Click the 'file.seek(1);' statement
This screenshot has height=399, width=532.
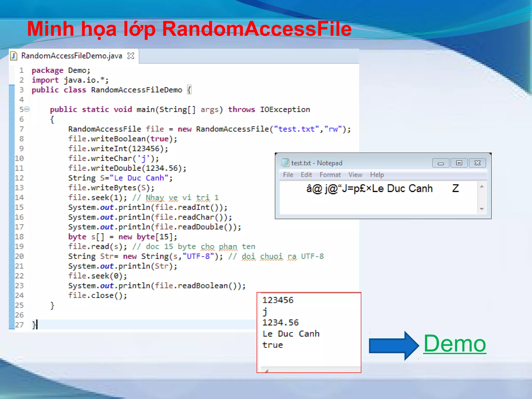[x=98, y=198]
